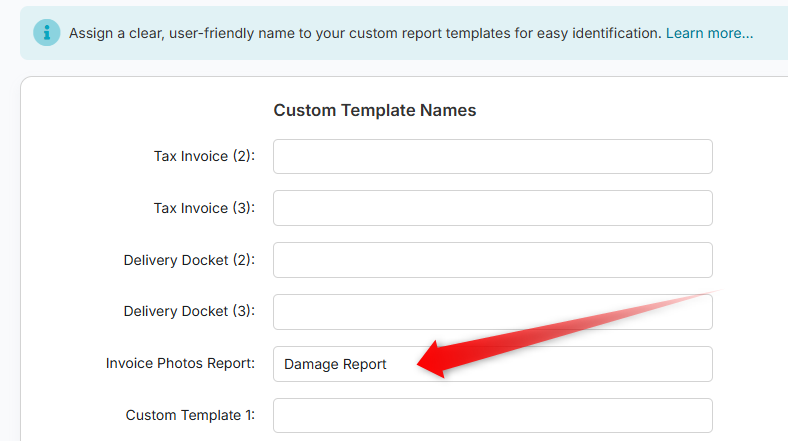Focus the Tax Invoice (2) name field
This screenshot has width=788, height=441.
492,157
